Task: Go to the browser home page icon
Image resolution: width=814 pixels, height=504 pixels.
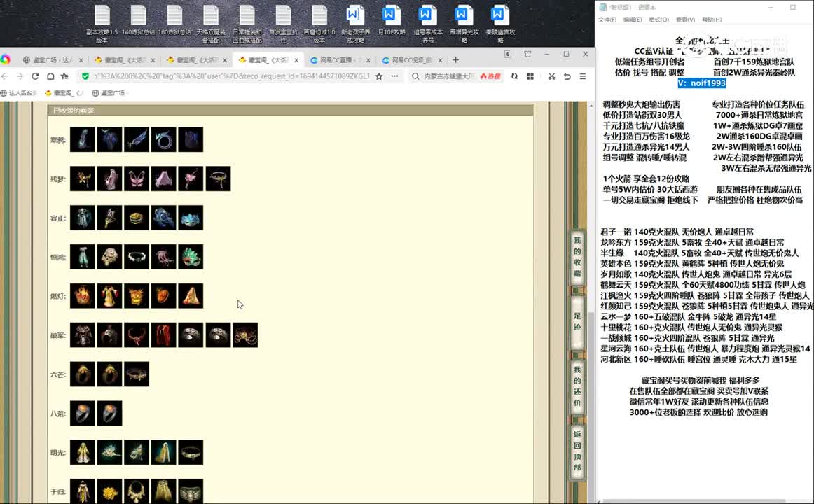Action: click(50, 76)
